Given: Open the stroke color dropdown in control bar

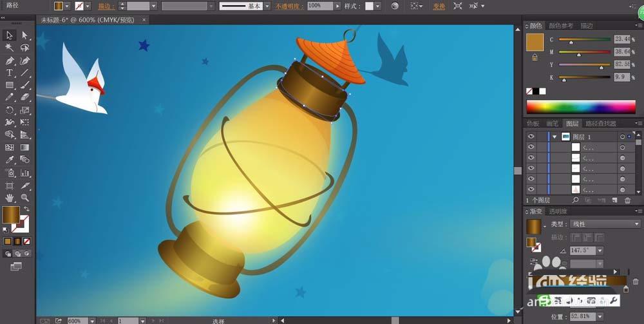Looking at the screenshot, I should click(88, 6).
